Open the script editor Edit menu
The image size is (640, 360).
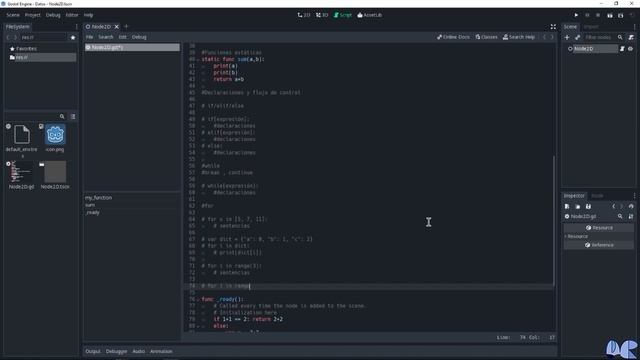[x=122, y=37]
